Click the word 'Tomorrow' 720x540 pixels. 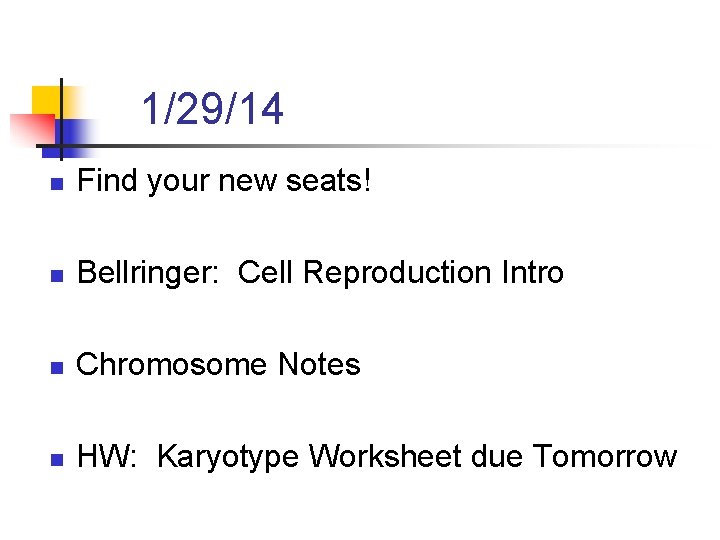(x=604, y=457)
